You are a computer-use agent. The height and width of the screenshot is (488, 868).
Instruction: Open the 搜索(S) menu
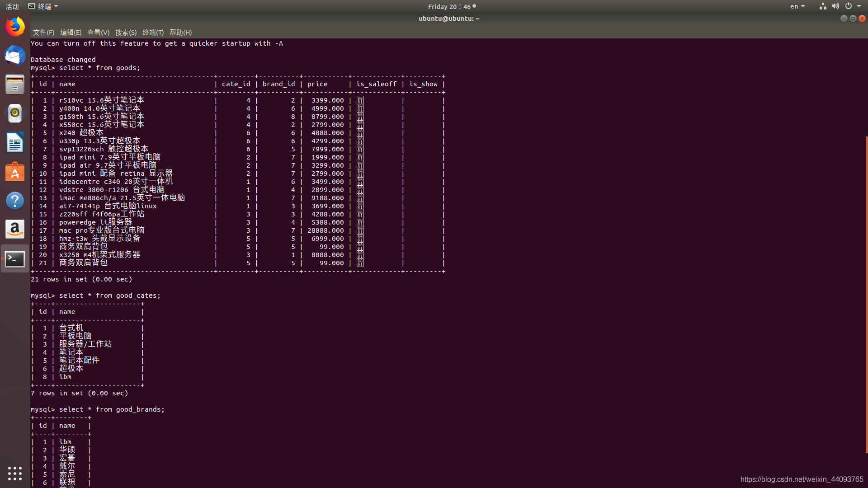(x=126, y=33)
